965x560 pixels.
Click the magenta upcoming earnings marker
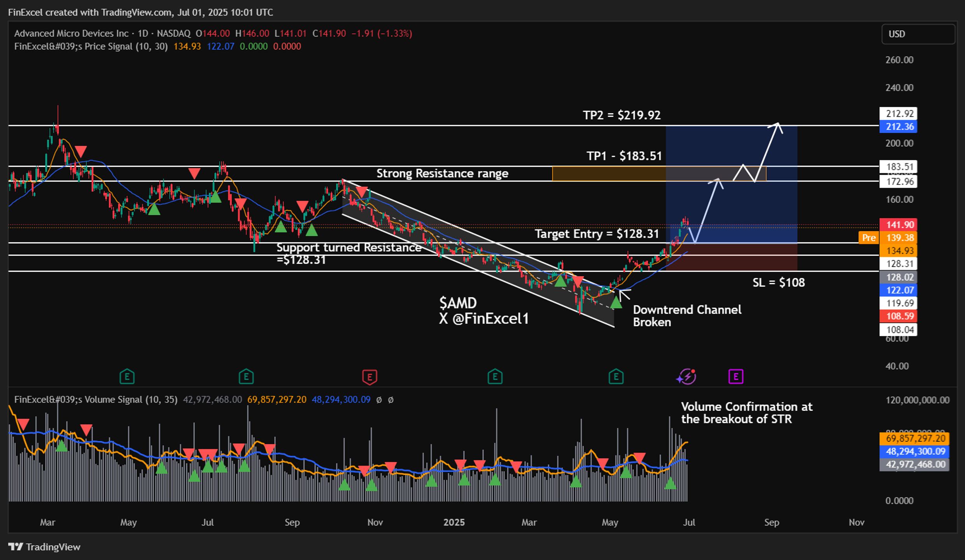point(736,376)
